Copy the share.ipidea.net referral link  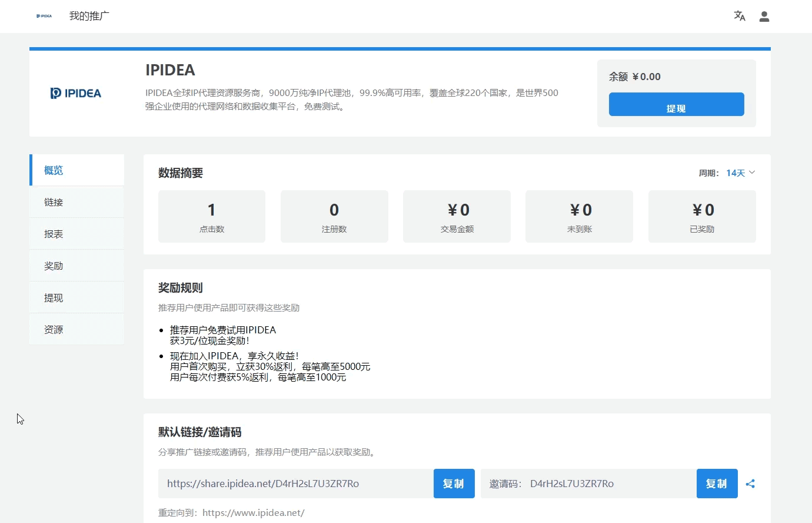[x=454, y=484]
